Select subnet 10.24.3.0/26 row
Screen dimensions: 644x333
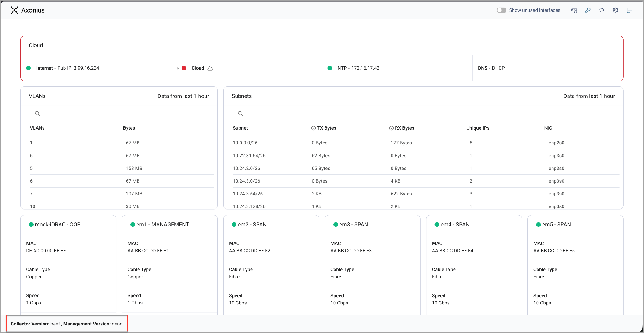coord(426,181)
